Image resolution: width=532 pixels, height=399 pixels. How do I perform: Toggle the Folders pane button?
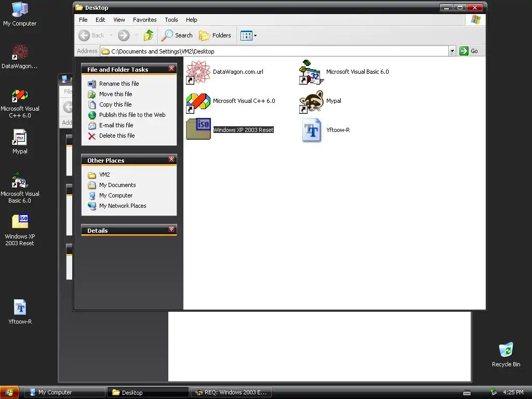(x=215, y=35)
